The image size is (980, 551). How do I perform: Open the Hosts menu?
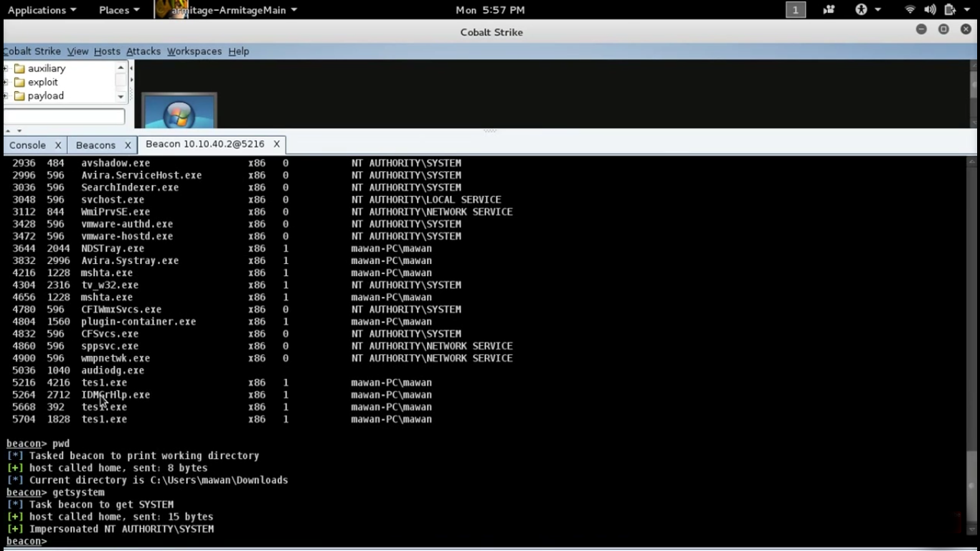pos(107,52)
